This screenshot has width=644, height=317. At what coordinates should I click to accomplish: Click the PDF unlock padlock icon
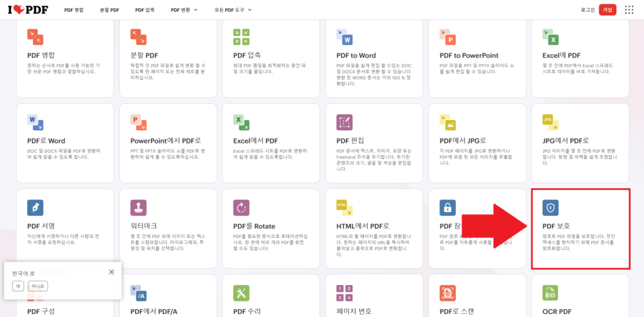[448, 208]
